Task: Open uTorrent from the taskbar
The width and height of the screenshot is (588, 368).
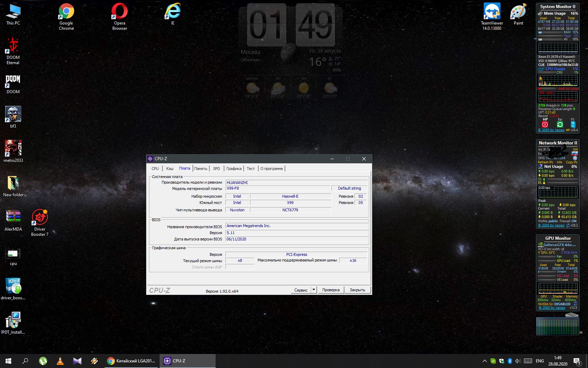Action: pyautogui.click(x=43, y=361)
